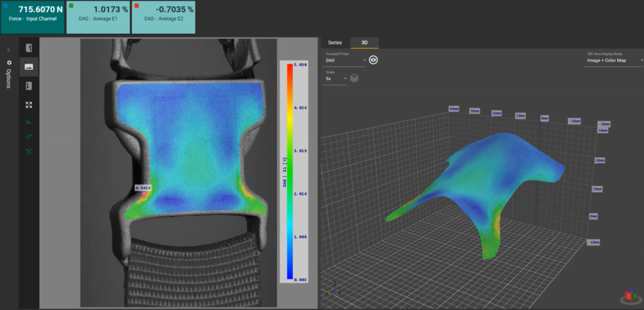Click the vertical split view icon at sidebar top
The height and width of the screenshot is (310, 644).
pos(29,48)
